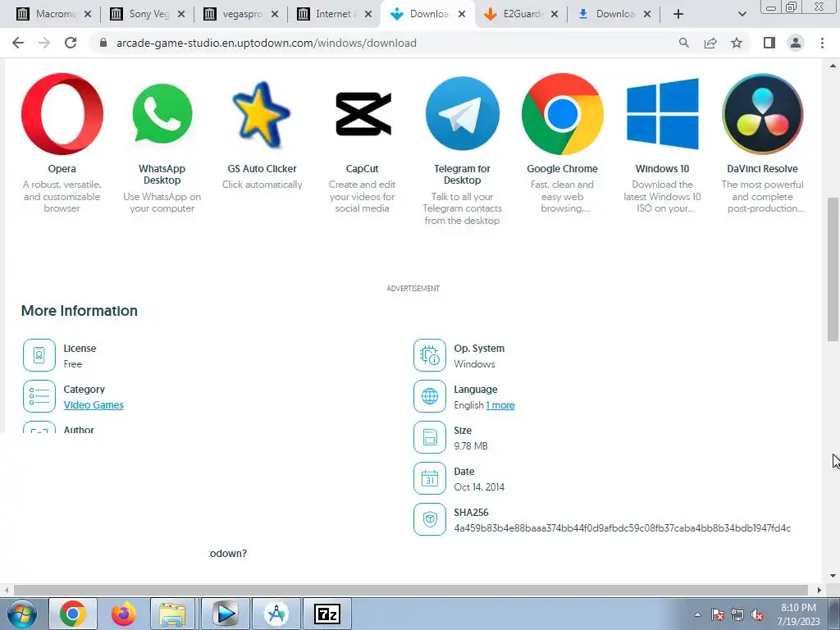
Task: Click the Category list icon
Action: (39, 396)
